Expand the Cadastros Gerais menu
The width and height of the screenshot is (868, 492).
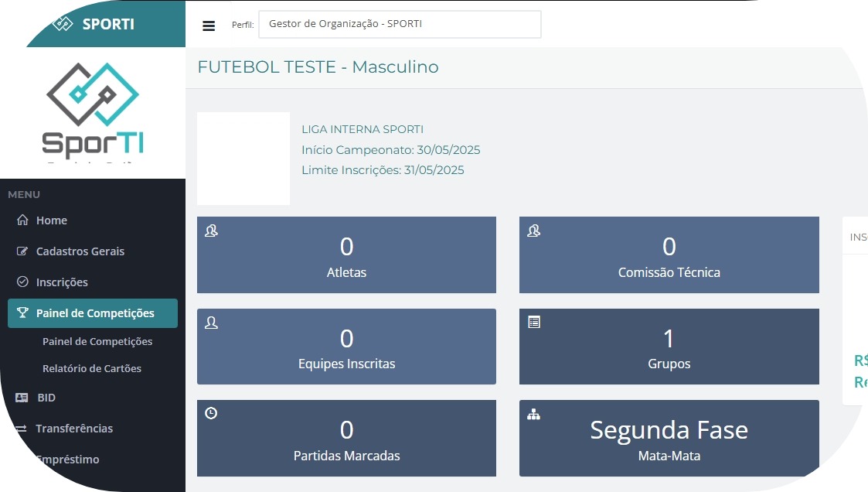coord(80,251)
